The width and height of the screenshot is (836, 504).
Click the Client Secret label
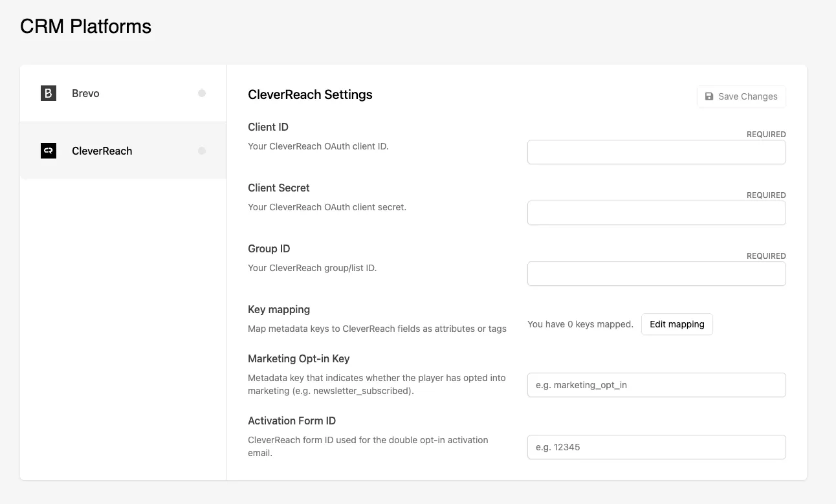[279, 188]
